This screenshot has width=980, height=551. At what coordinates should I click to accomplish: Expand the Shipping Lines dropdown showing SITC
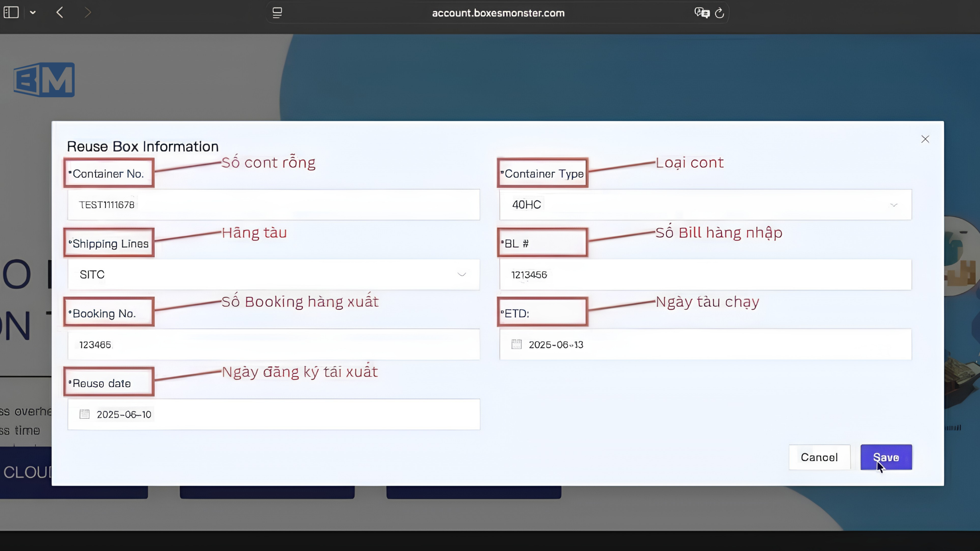tap(274, 274)
